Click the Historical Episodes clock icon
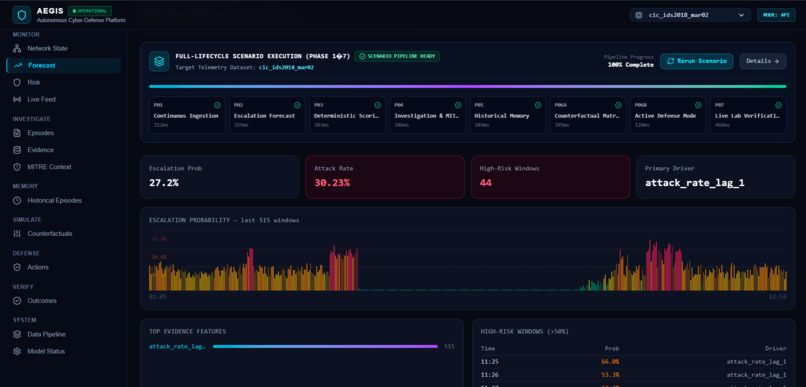 pos(17,200)
